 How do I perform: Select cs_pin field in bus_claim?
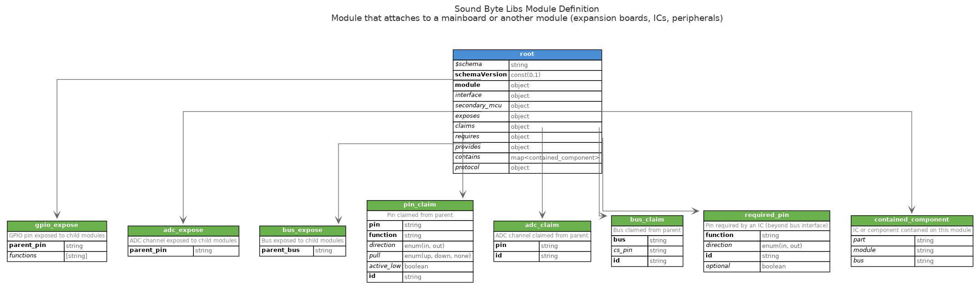(623, 251)
